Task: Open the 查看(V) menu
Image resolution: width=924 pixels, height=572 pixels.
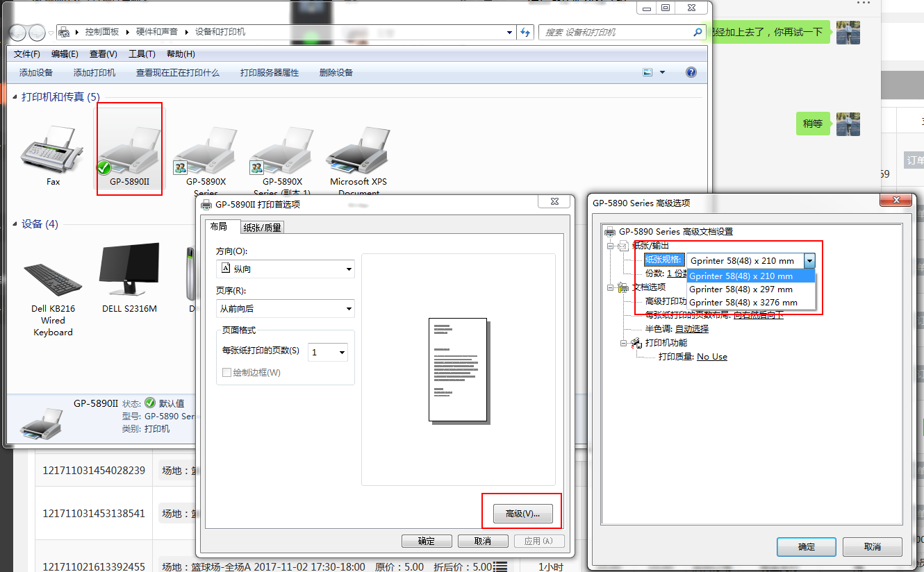Action: tap(103, 54)
